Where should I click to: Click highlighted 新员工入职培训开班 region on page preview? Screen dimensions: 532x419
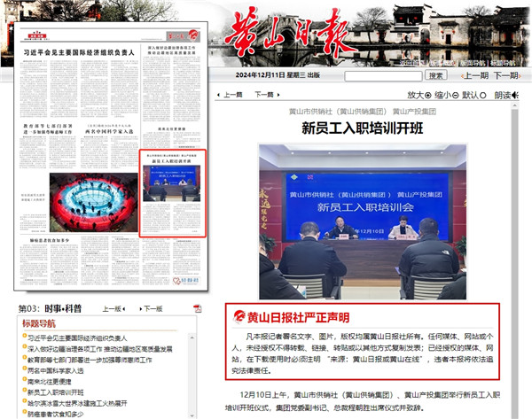pos(173,193)
